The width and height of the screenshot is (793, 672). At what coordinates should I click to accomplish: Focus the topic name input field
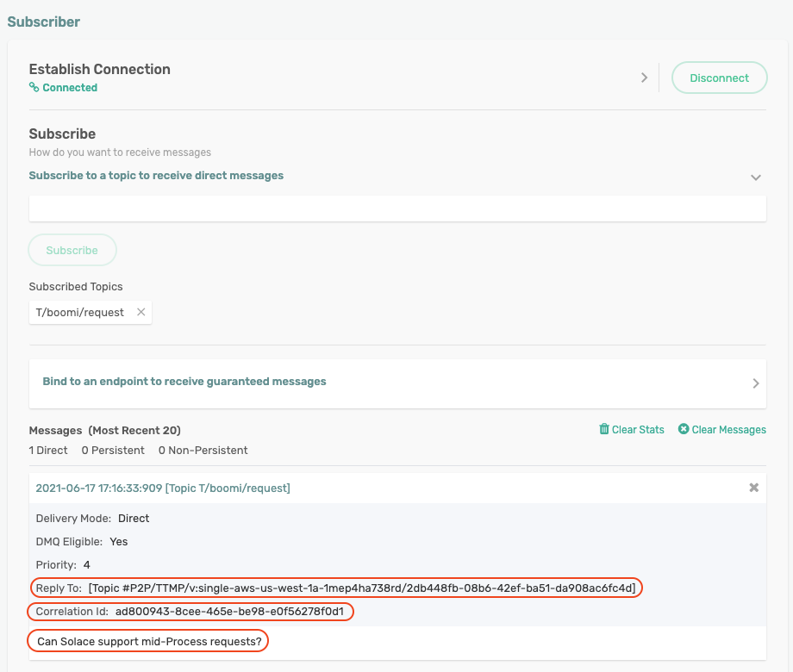[397, 208]
